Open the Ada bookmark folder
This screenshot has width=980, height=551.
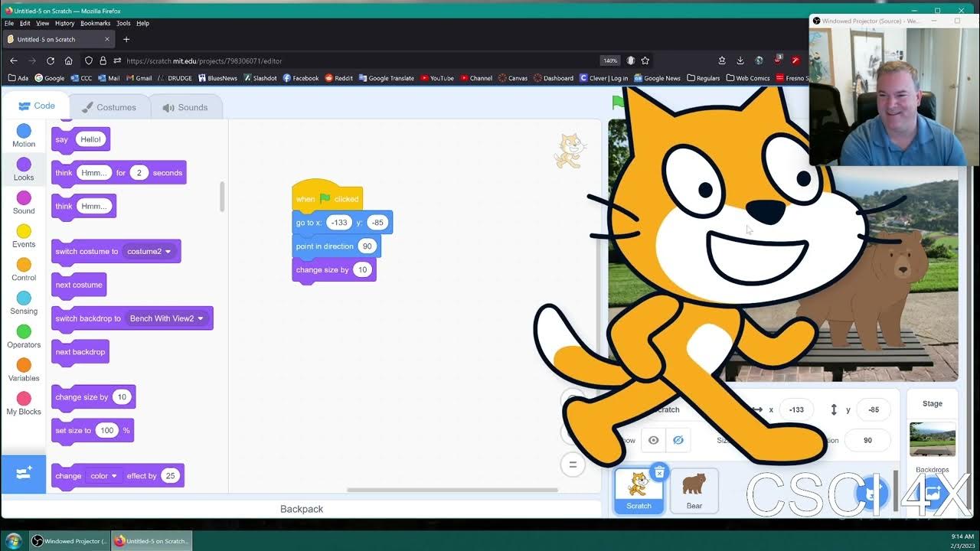tap(18, 78)
